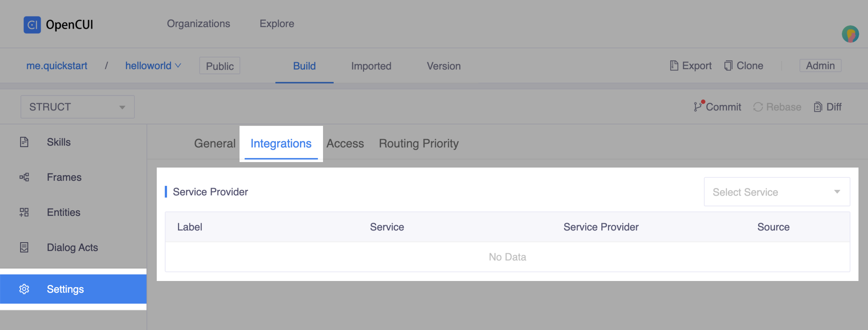Screen dimensions: 868x330
Task: Select the Entities sidebar icon
Action: [x=24, y=212]
